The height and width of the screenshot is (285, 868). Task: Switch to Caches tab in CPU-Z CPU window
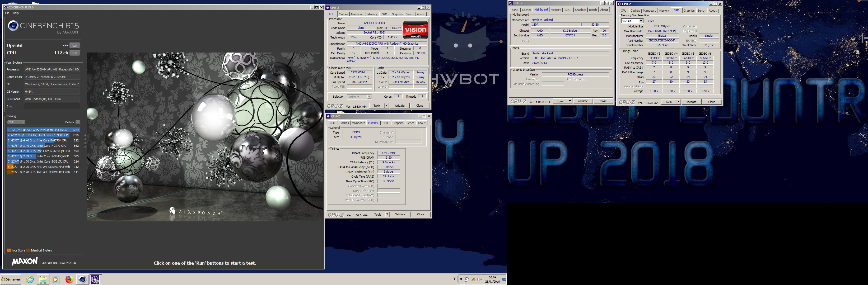pyautogui.click(x=343, y=14)
